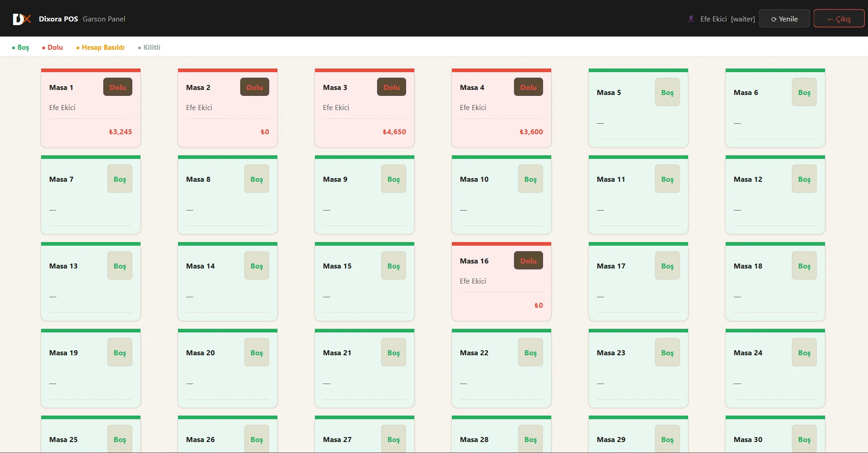This screenshot has height=453, width=868.
Task: Click the ₺3,600 total on Masa 4
Action: pyautogui.click(x=531, y=132)
